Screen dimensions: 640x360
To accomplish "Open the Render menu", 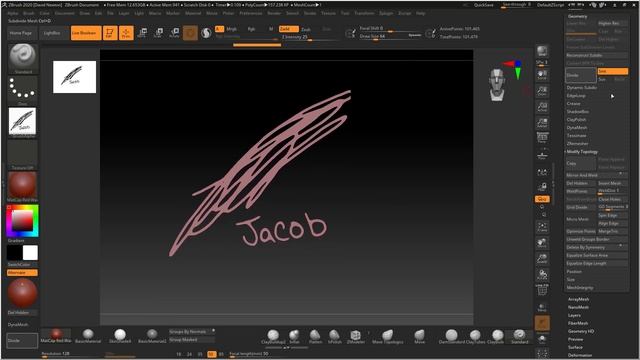I will (274, 13).
